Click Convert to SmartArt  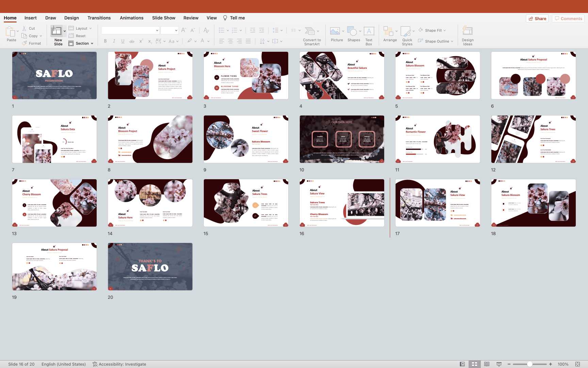[310, 32]
